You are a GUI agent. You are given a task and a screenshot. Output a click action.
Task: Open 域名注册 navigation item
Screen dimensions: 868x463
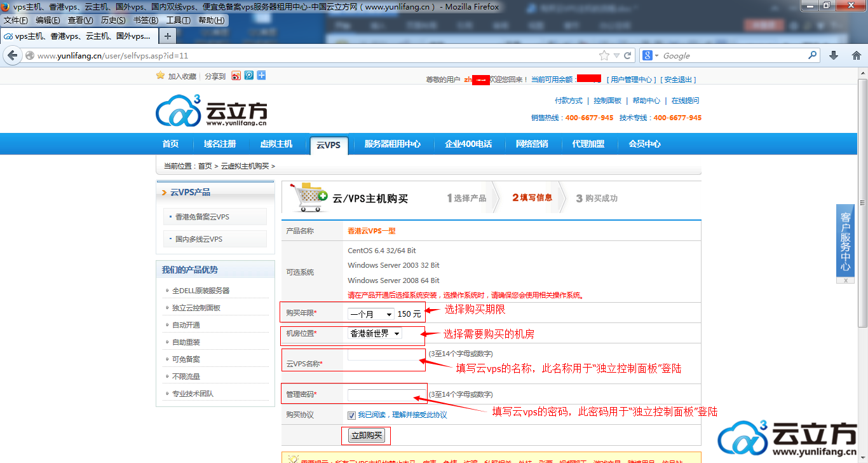220,144
